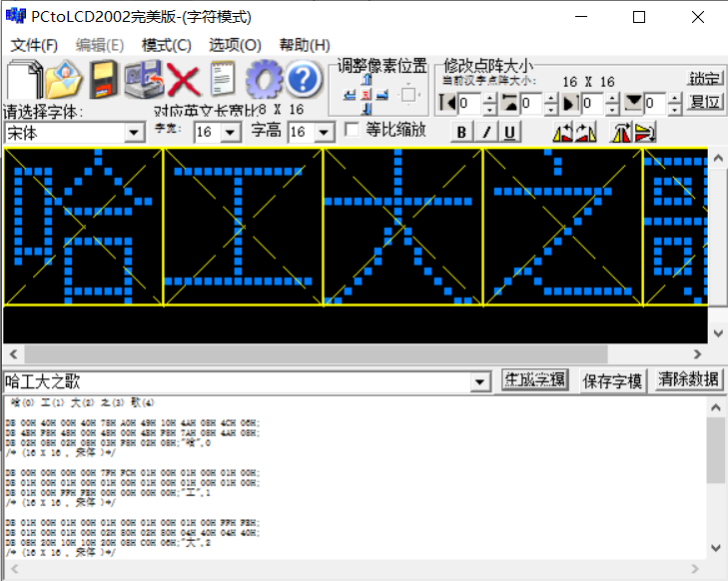Click the 保存字模 button
728x581 pixels.
612,381
